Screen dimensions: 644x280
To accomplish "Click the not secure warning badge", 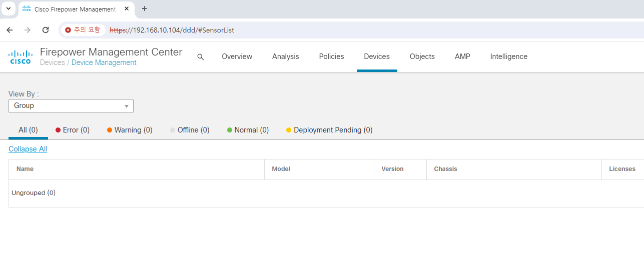I will coord(83,30).
